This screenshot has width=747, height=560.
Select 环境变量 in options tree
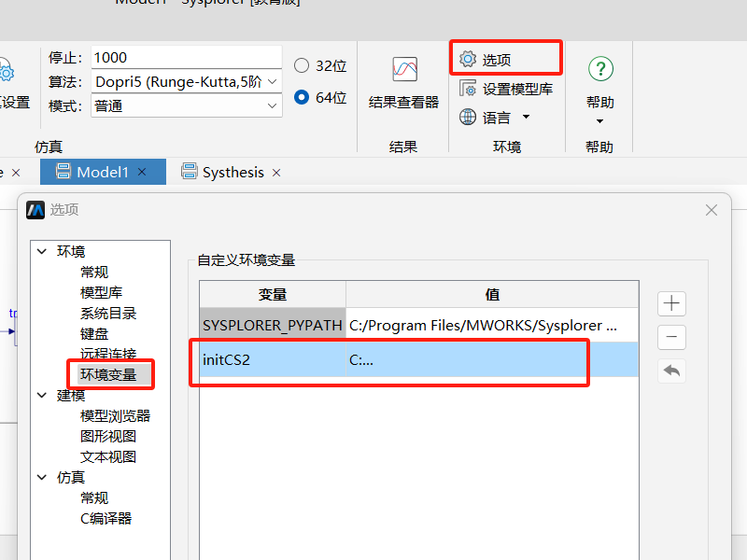tap(108, 375)
